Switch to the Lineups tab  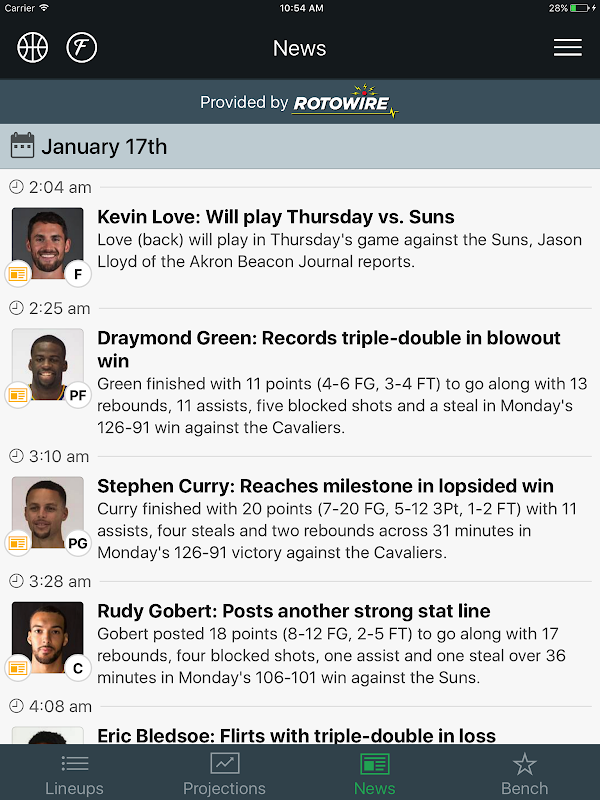pos(74,774)
